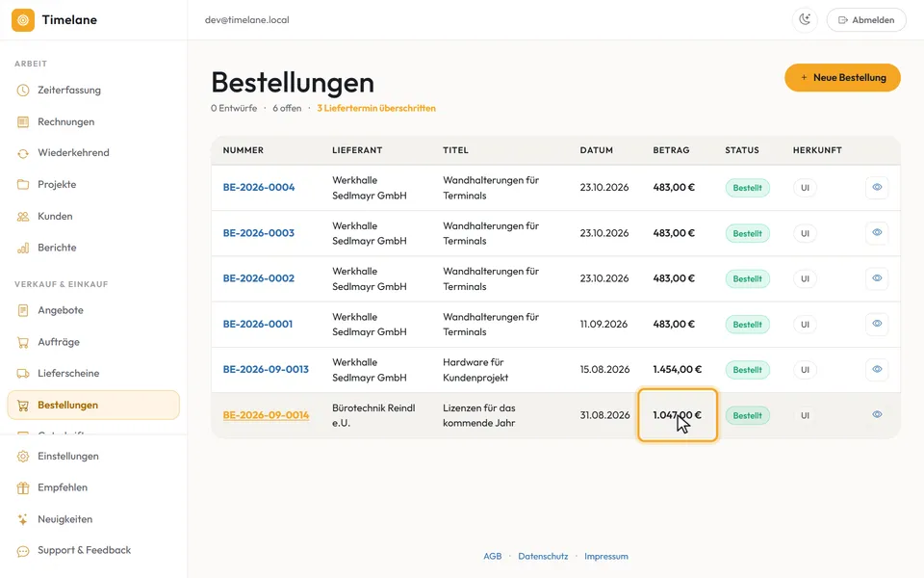The image size is (924, 578).
Task: Click UI badge of BE-2026-0003
Action: click(x=805, y=233)
